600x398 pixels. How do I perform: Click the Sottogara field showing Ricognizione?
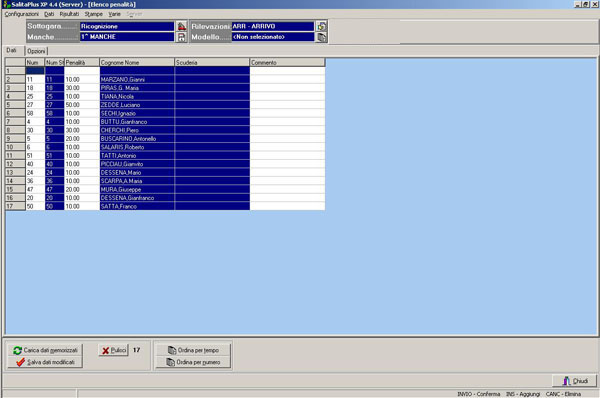tap(127, 26)
